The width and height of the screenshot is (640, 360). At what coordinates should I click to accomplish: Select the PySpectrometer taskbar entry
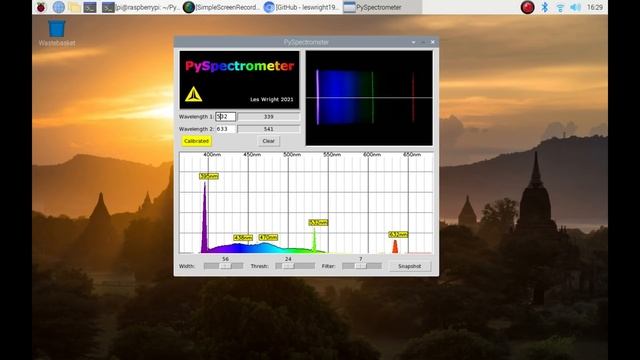382,7
